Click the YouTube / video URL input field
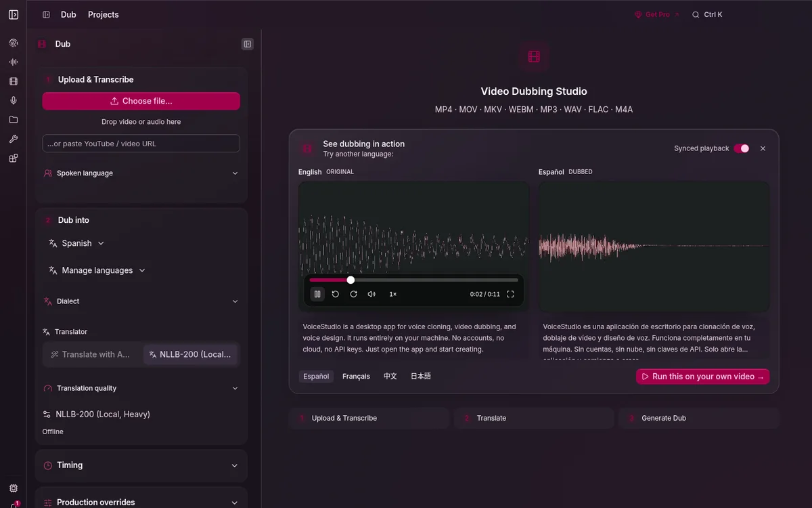 [x=141, y=144]
